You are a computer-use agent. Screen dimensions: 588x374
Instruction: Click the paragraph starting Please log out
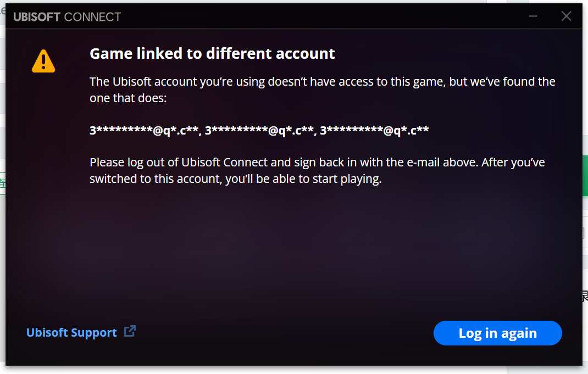coord(317,171)
